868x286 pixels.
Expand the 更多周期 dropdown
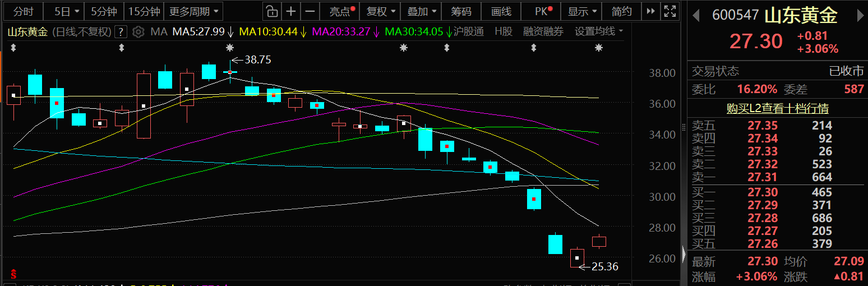[x=193, y=11]
